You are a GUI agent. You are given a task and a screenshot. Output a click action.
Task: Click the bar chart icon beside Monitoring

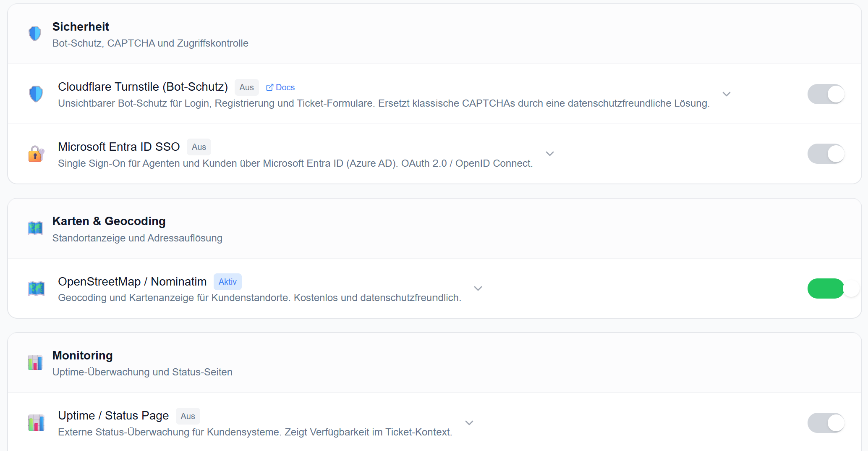[35, 362]
